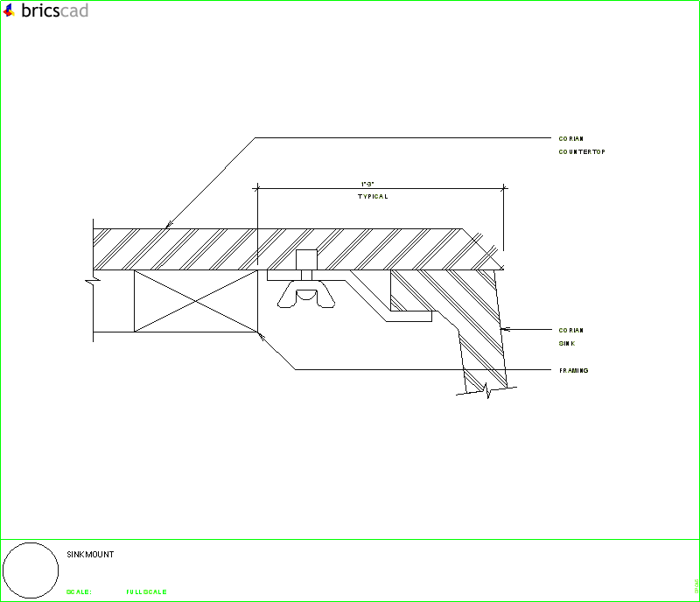The image size is (700, 602).
Task: Click the arrowhead pointing at sink wall
Action: [502, 330]
